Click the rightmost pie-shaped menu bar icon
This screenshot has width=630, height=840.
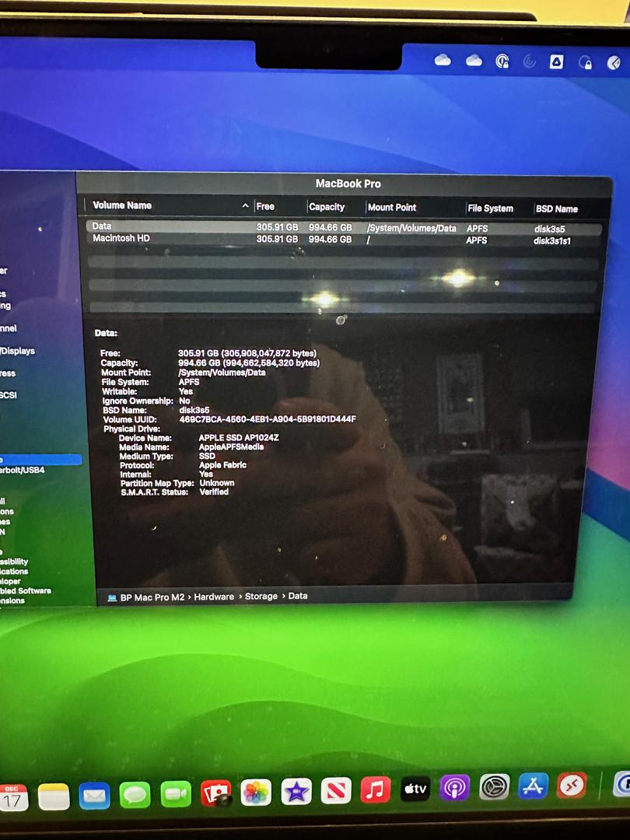pos(614,63)
